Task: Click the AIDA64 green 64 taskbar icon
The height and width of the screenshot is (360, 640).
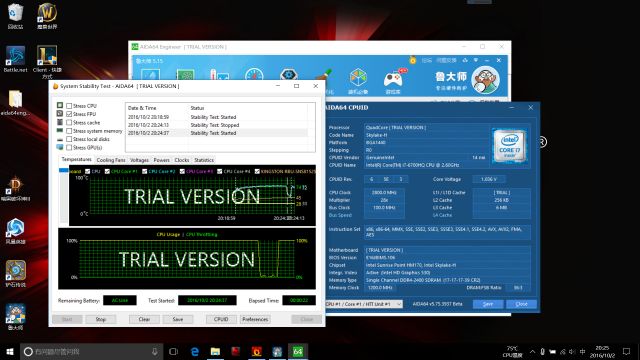Action: click(x=298, y=351)
